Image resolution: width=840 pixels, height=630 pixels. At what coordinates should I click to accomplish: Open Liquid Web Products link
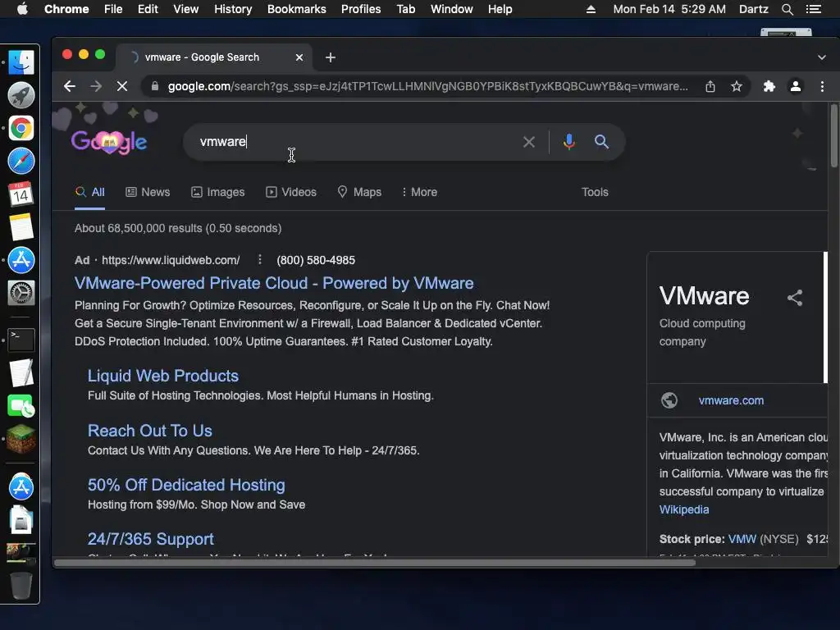click(163, 376)
